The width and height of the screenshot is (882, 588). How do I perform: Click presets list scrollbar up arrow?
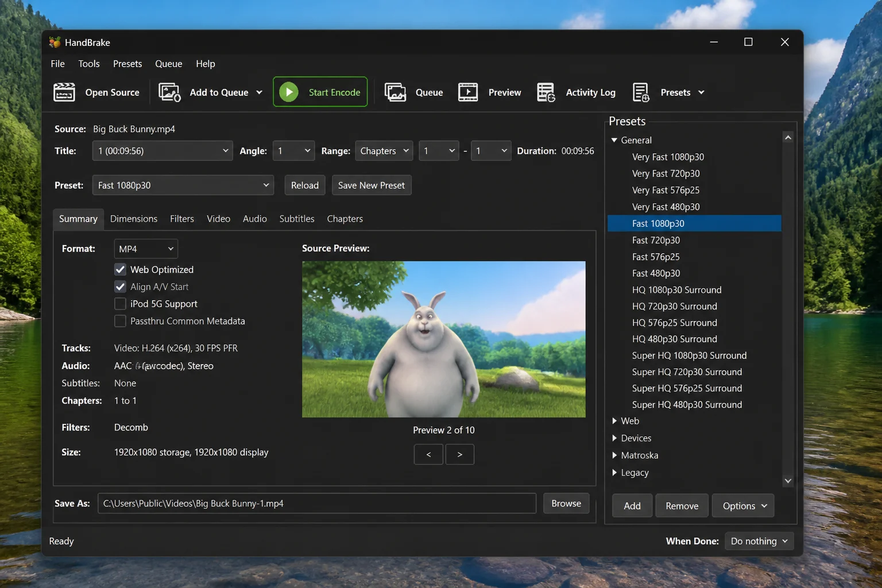pyautogui.click(x=788, y=137)
